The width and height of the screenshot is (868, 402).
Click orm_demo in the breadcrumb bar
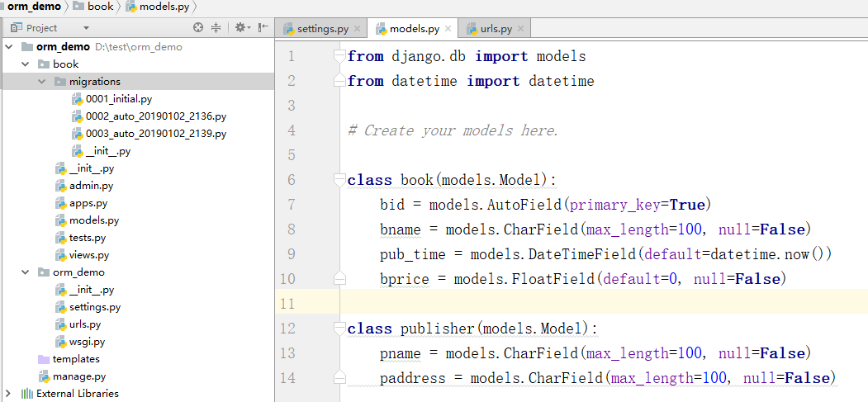tap(34, 7)
